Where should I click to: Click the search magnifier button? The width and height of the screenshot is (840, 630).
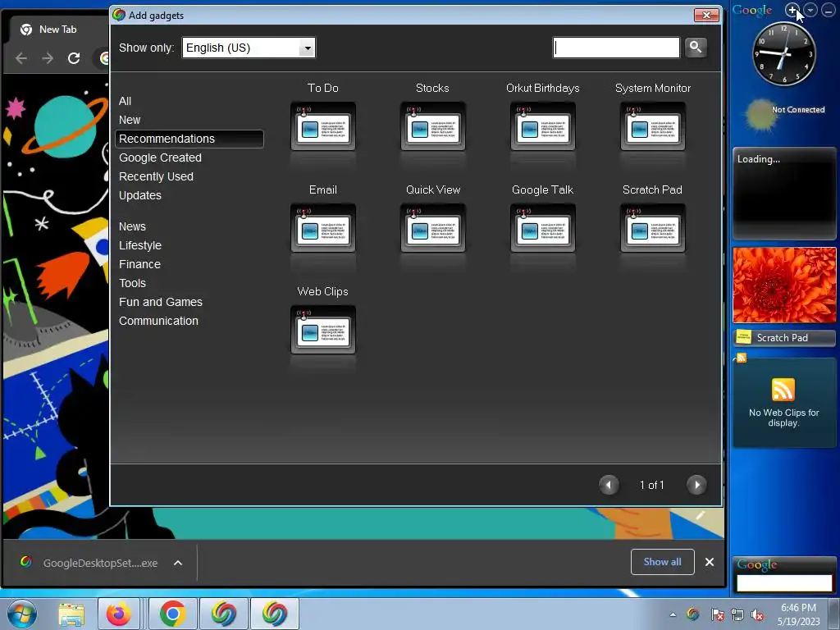pos(696,47)
